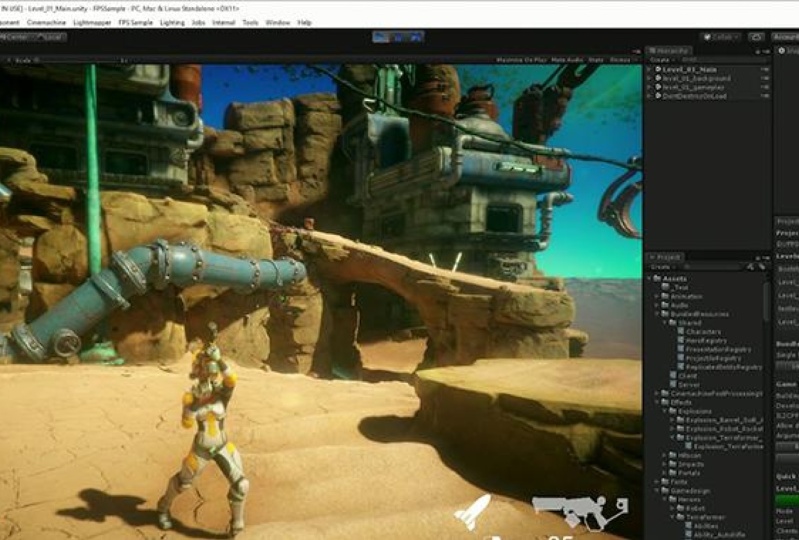Switch to the Project tab above the Assets tree
799x540 pixels.
pos(665,257)
